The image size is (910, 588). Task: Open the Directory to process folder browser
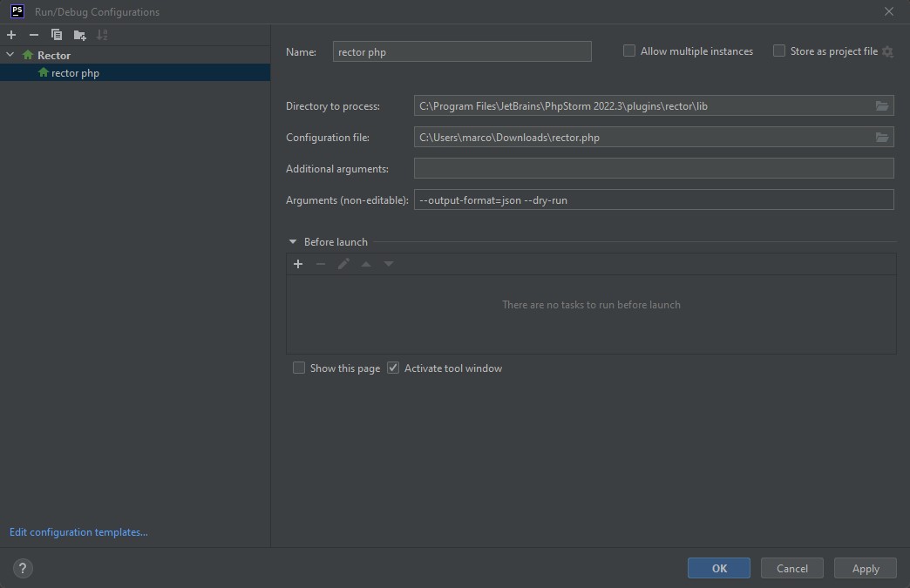point(882,105)
